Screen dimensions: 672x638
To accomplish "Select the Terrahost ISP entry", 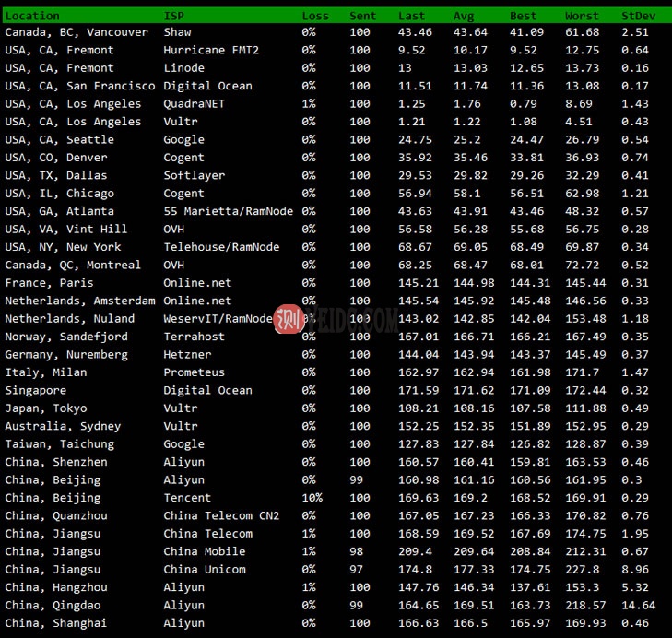I will click(x=194, y=337).
